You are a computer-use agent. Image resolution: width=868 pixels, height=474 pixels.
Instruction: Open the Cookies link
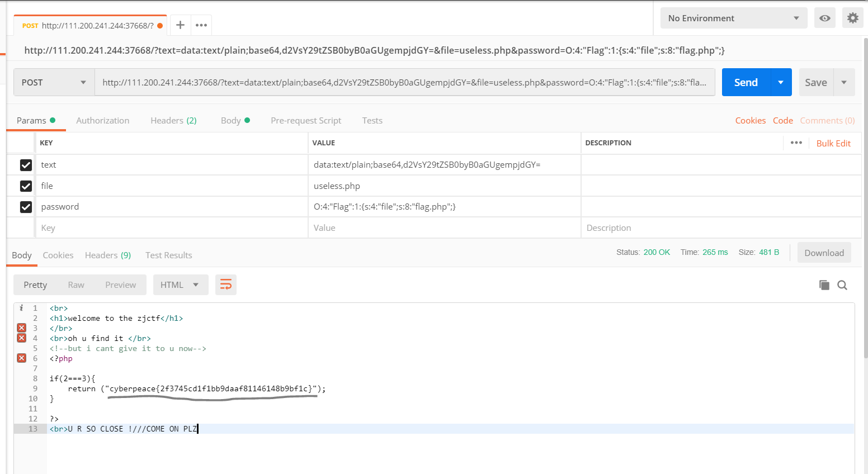tap(751, 120)
